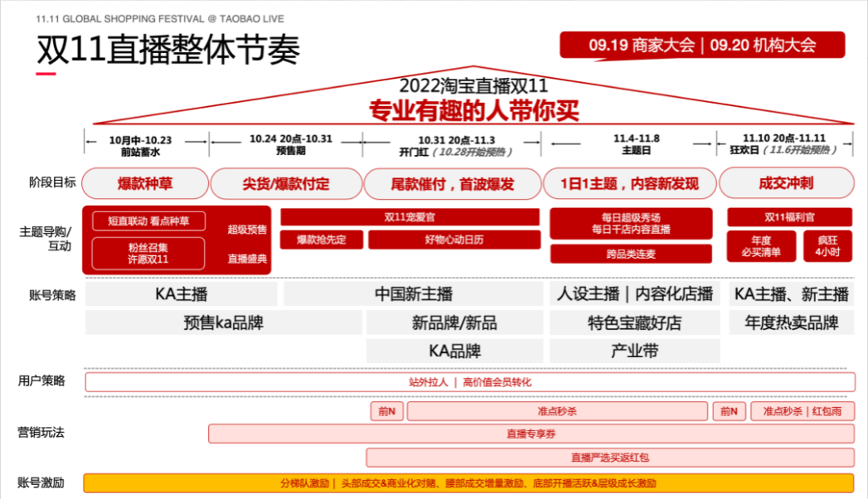868x499 pixels.
Task: Click the first 前N box before 准点秒杀
Action: [x=387, y=411]
